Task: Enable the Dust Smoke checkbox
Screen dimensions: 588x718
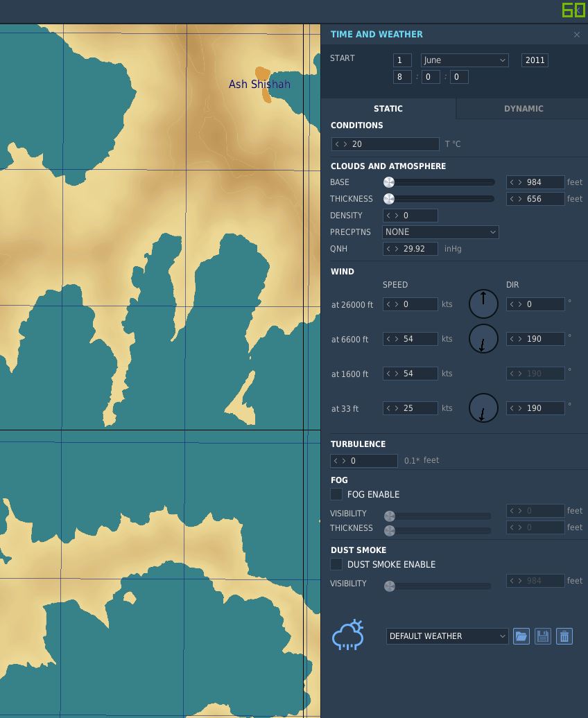Action: pos(336,564)
